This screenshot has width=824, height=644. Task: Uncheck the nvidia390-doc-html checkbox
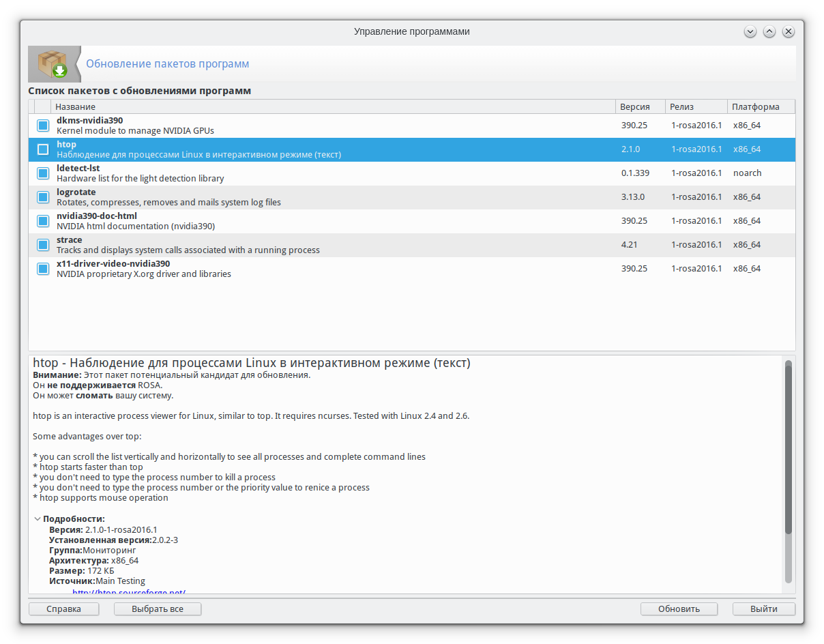(x=43, y=221)
